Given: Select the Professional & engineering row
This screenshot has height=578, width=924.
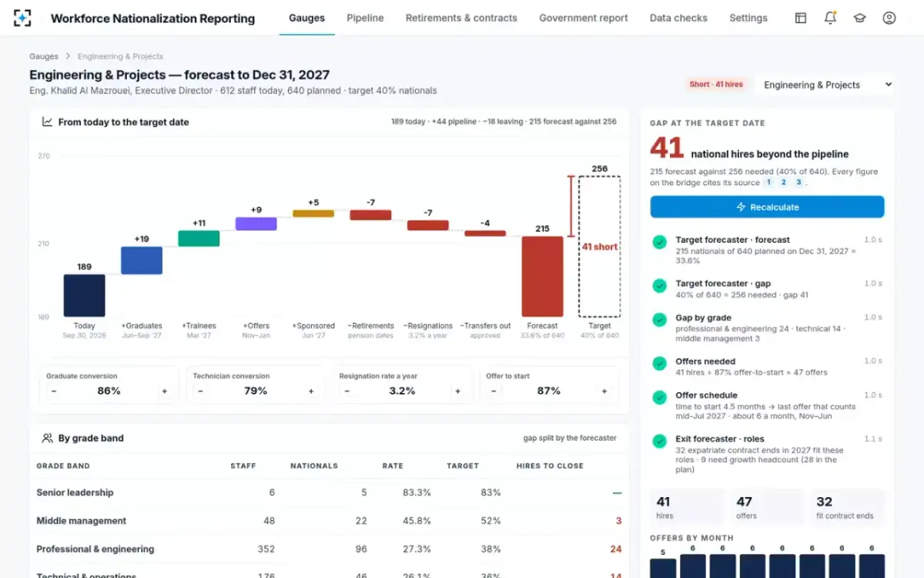Looking at the screenshot, I should (329, 549).
